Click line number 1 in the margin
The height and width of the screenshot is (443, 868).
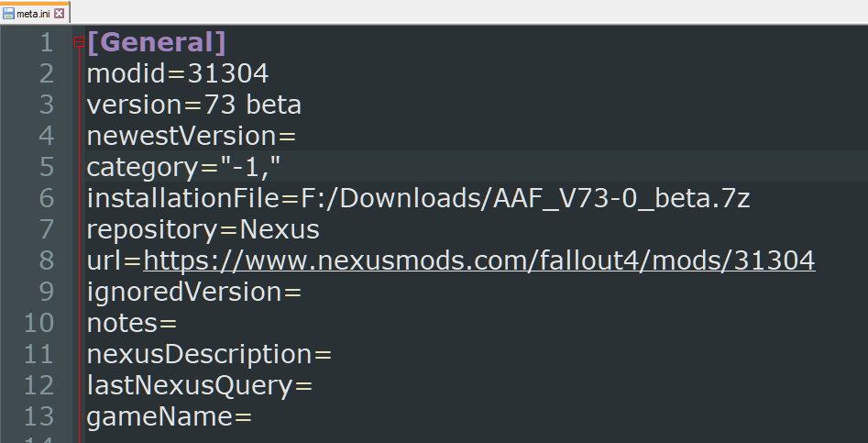[47, 42]
